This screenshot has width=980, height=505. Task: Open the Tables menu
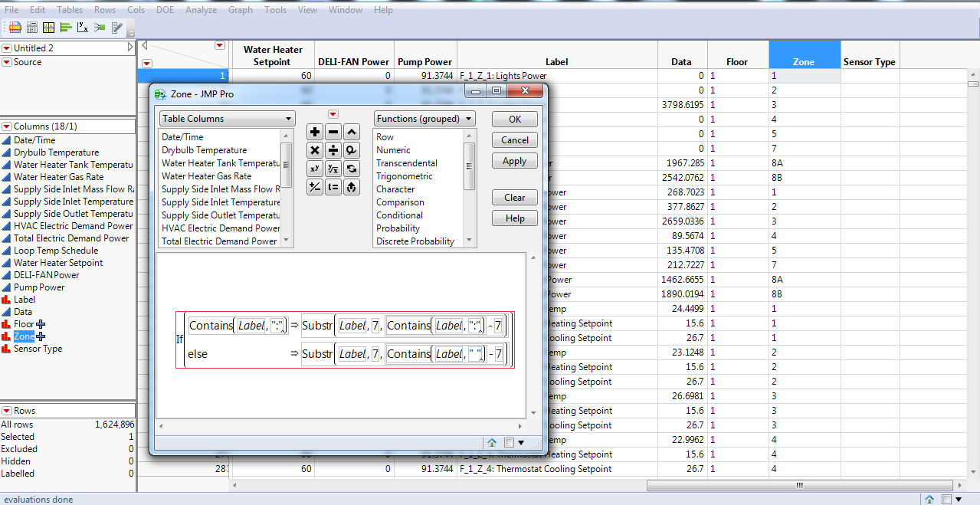(70, 10)
